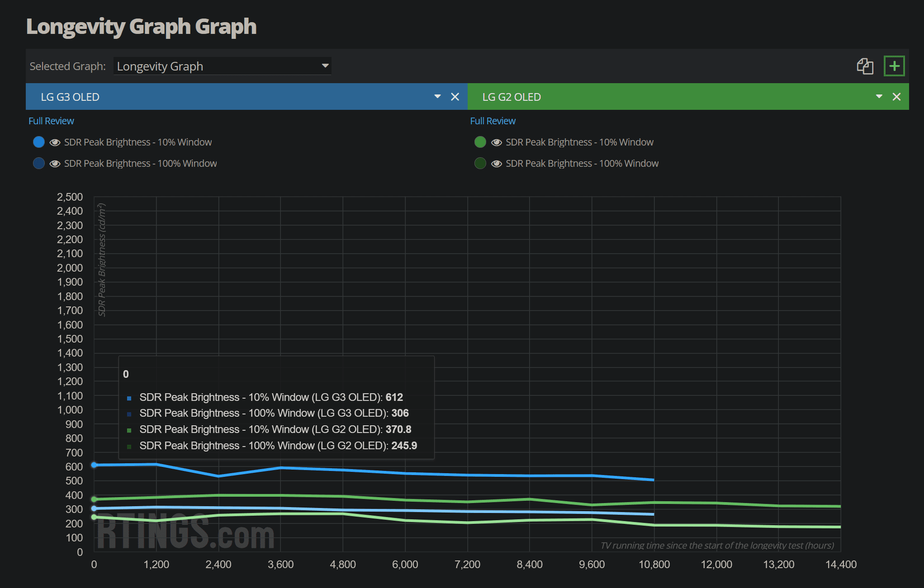
Task: Add a product with the green plus button
Action: 894,66
